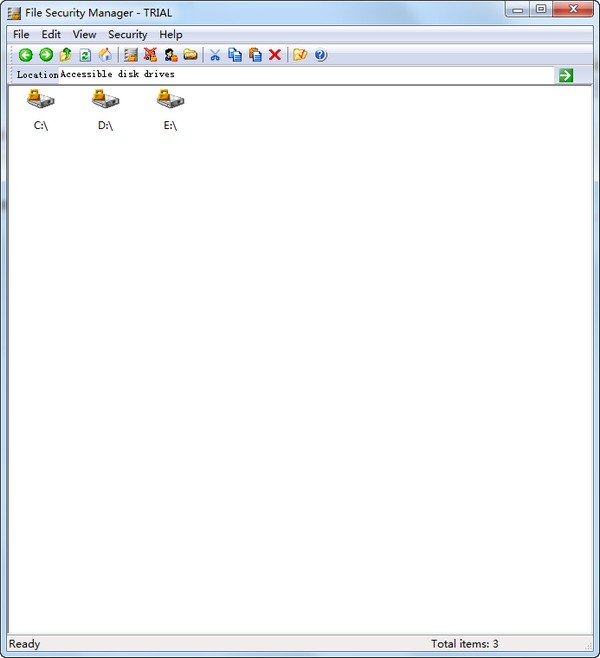Open the user with padlock icon
Image resolution: width=600 pixels, height=658 pixels.
coord(170,55)
